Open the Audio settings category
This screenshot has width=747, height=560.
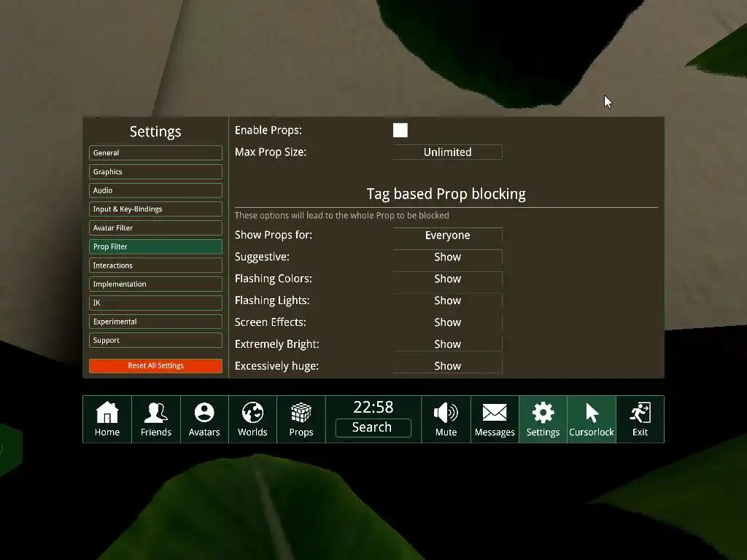[155, 190]
